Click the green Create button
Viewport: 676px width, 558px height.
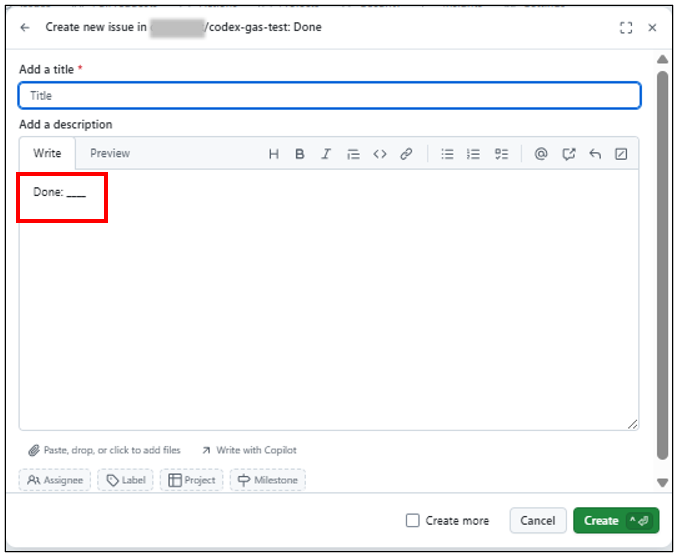click(x=616, y=520)
